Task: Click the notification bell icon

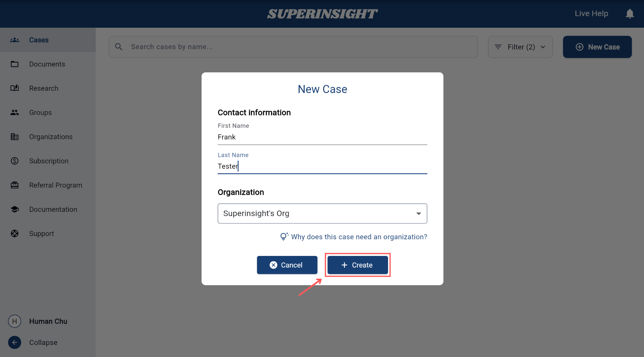Action: click(x=630, y=14)
